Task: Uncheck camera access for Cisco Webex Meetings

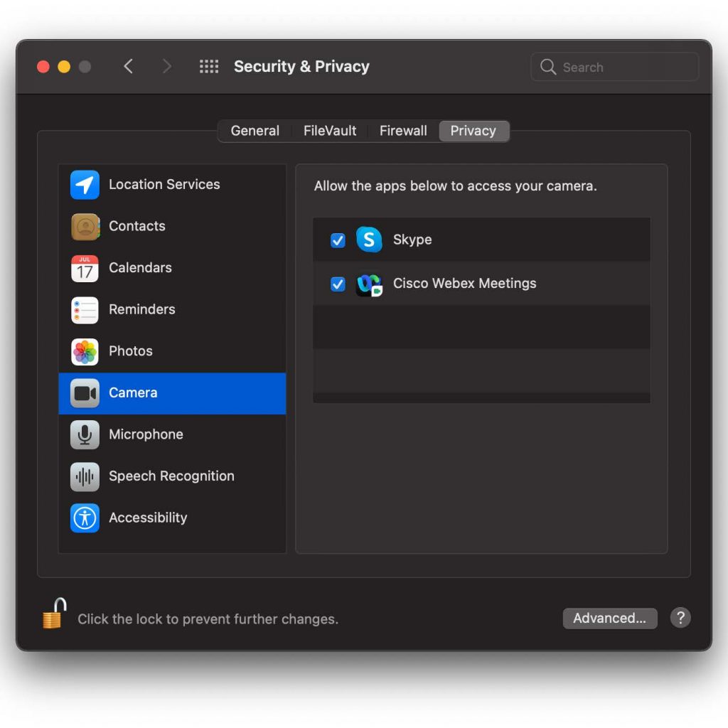Action: pyautogui.click(x=338, y=284)
